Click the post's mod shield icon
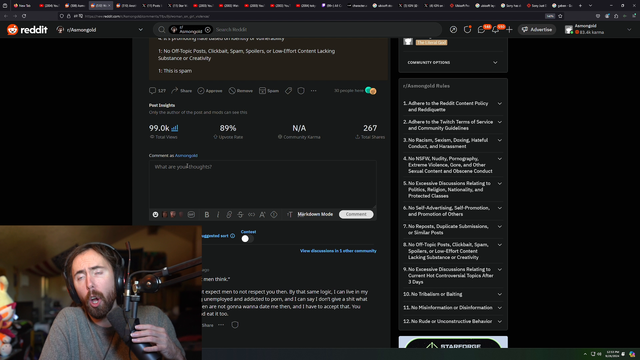This screenshot has width=640, height=360. pyautogui.click(x=301, y=91)
